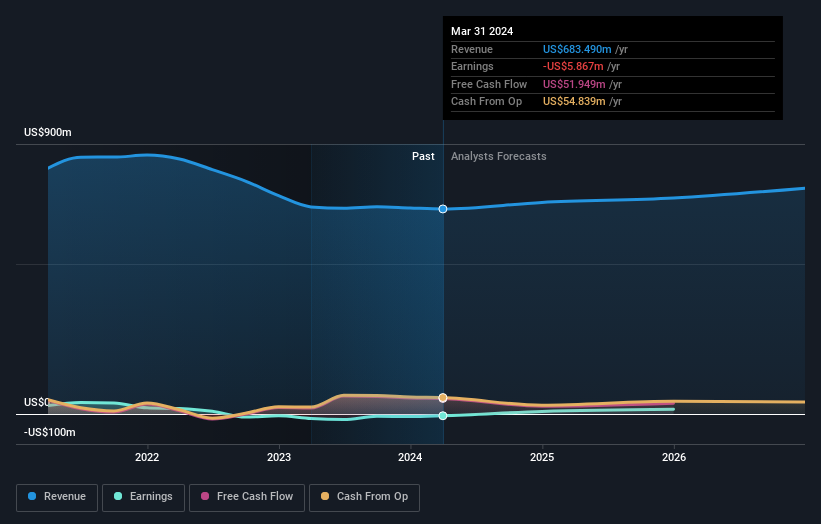Click the Past section label

pos(423,157)
